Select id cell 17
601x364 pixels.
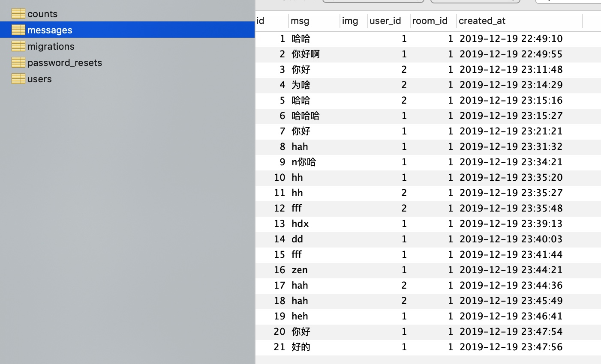pos(279,285)
